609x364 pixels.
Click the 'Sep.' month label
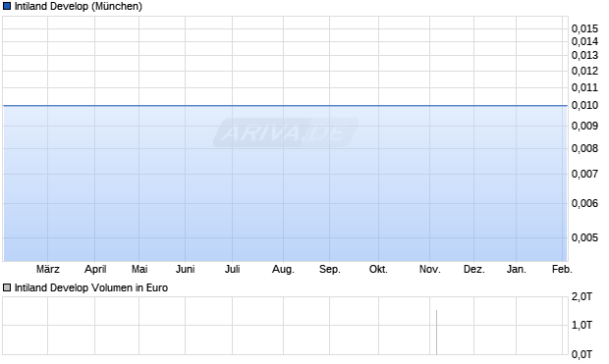pos(330,269)
